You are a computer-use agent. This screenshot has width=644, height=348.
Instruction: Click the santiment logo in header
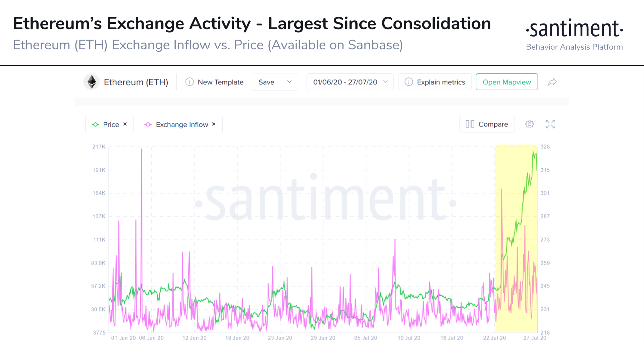point(575,29)
